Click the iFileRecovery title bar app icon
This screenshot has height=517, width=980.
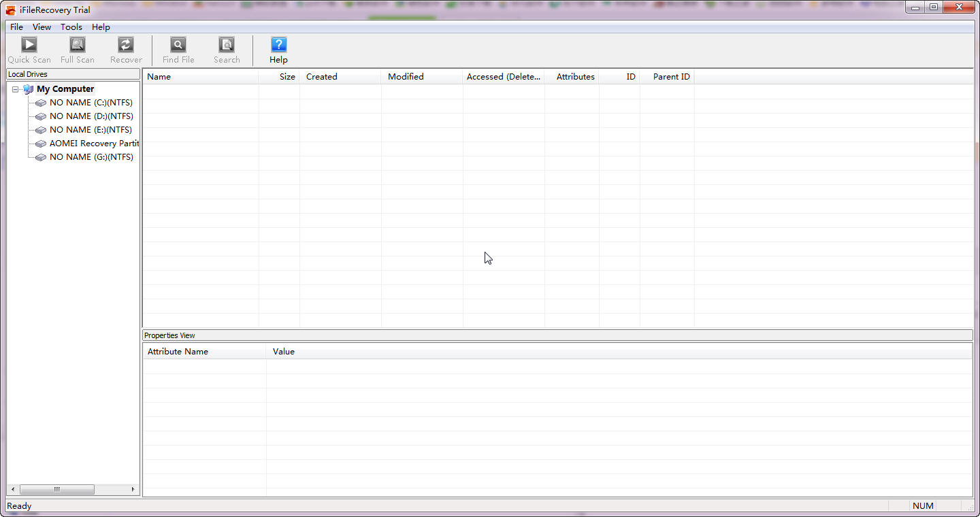pos(11,10)
